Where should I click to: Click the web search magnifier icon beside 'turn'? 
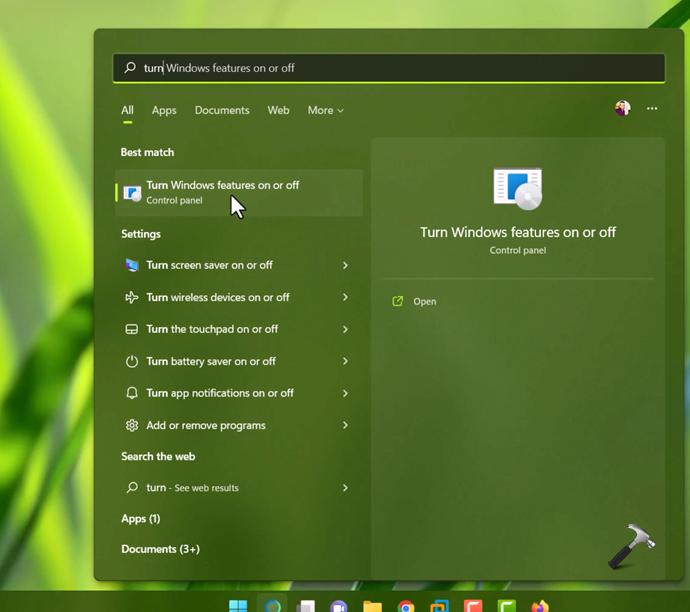132,487
